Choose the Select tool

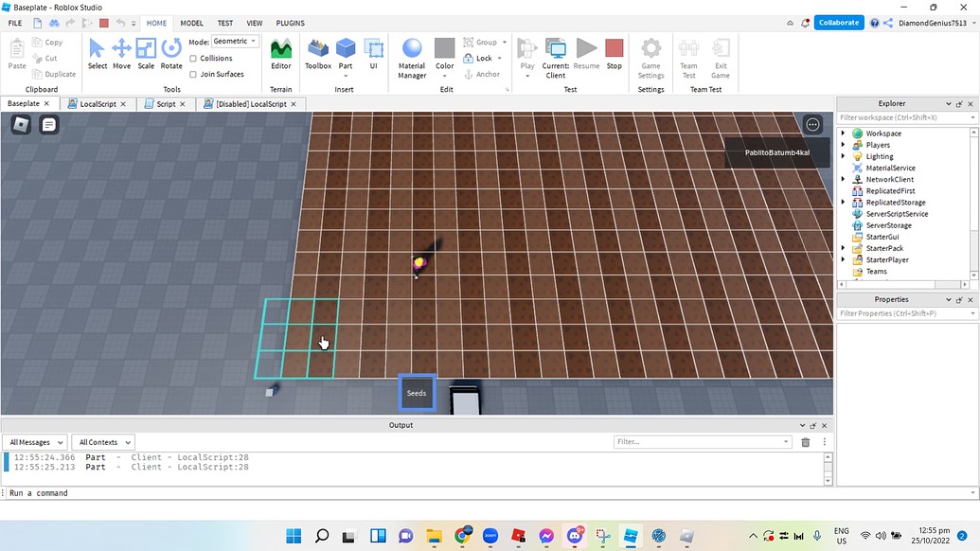[x=97, y=53]
